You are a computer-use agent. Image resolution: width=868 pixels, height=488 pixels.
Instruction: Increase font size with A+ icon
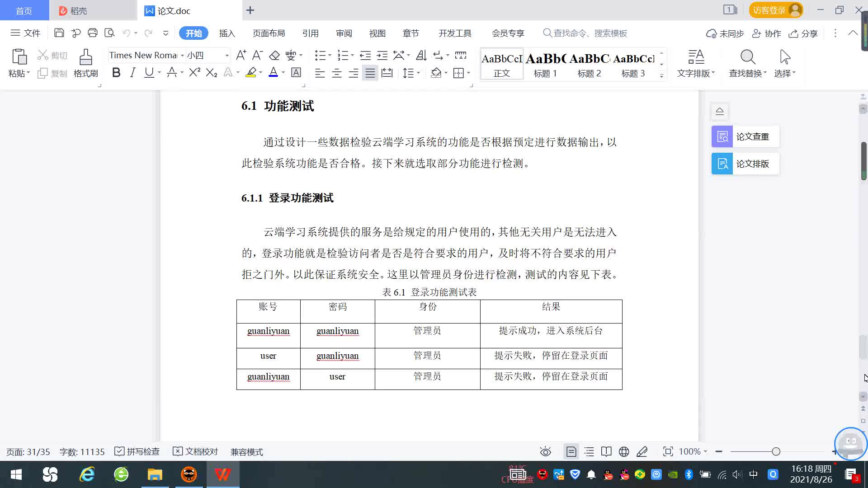coord(241,55)
